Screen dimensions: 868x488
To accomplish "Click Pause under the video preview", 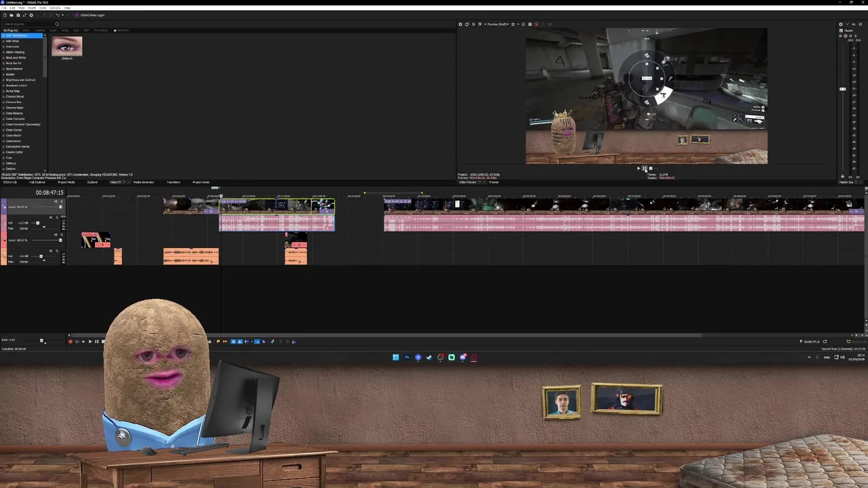I will pyautogui.click(x=644, y=169).
